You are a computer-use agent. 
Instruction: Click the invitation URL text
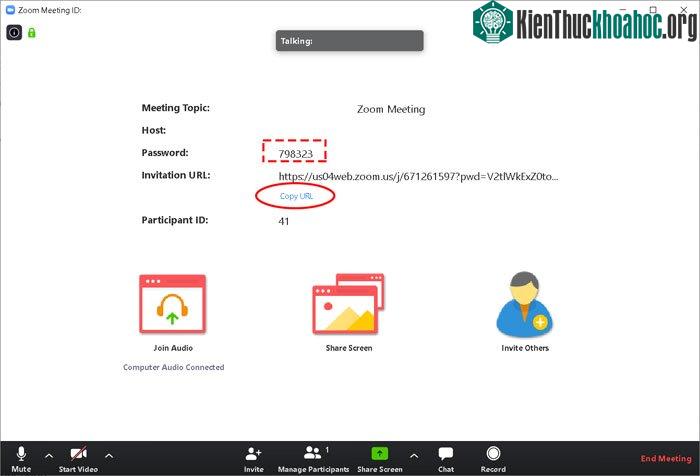418,177
